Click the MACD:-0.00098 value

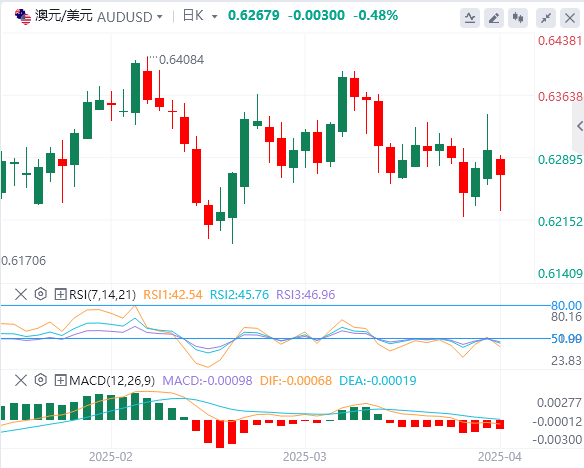(x=207, y=381)
